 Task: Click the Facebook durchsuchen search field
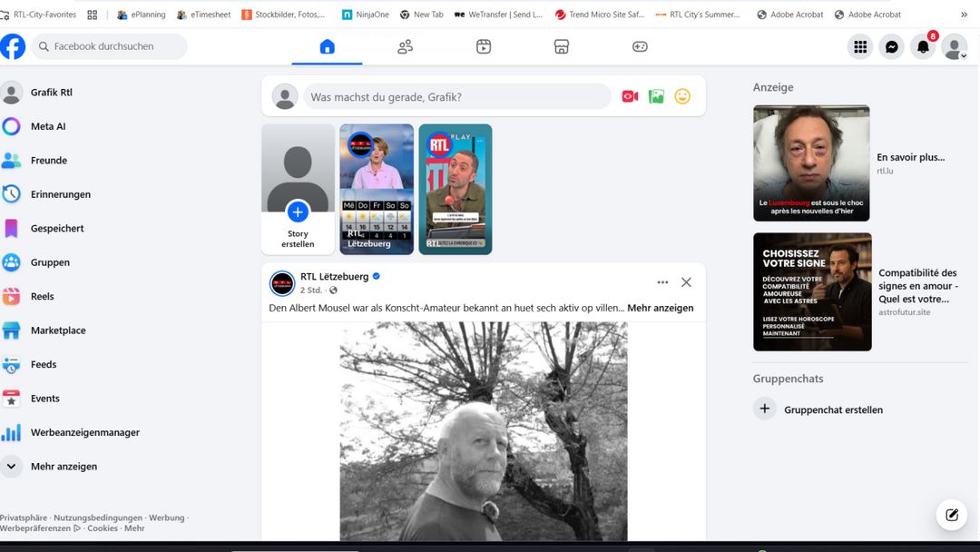tap(111, 46)
